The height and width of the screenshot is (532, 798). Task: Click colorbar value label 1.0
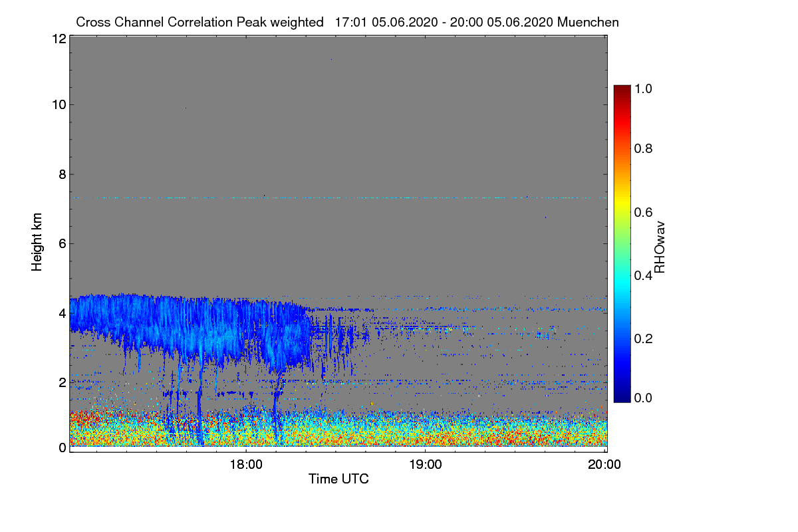pyautogui.click(x=644, y=88)
